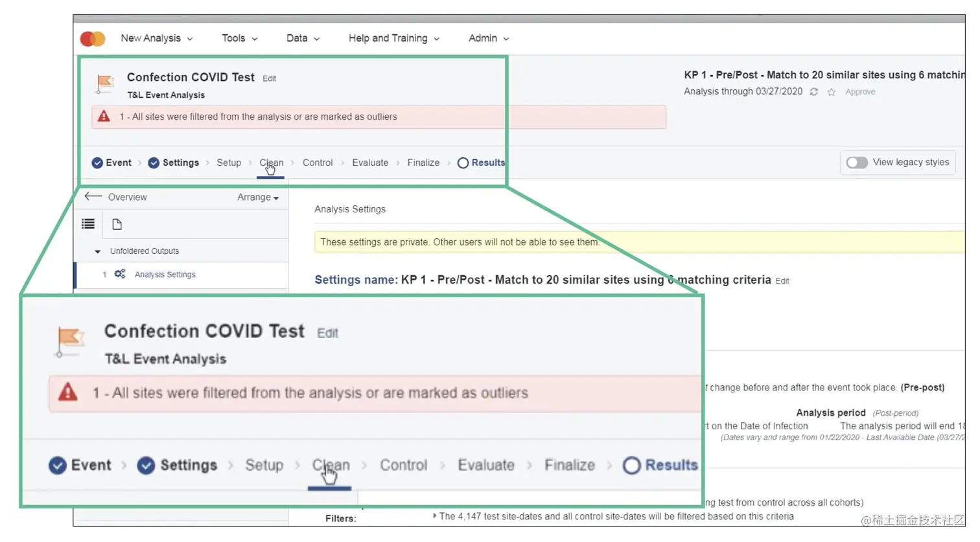
Task: Toggle the View legacy styles switch
Action: click(x=856, y=163)
